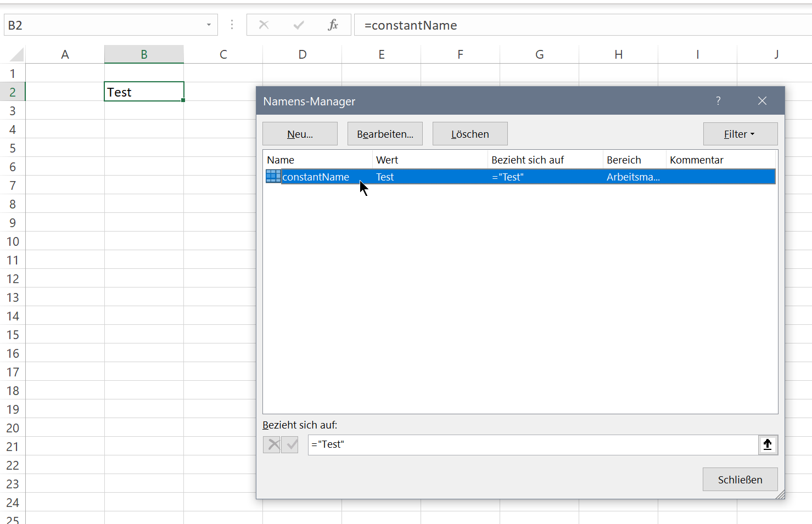Image resolution: width=812 pixels, height=524 pixels.
Task: Open the Name Box dropdown arrow
Action: [209, 25]
